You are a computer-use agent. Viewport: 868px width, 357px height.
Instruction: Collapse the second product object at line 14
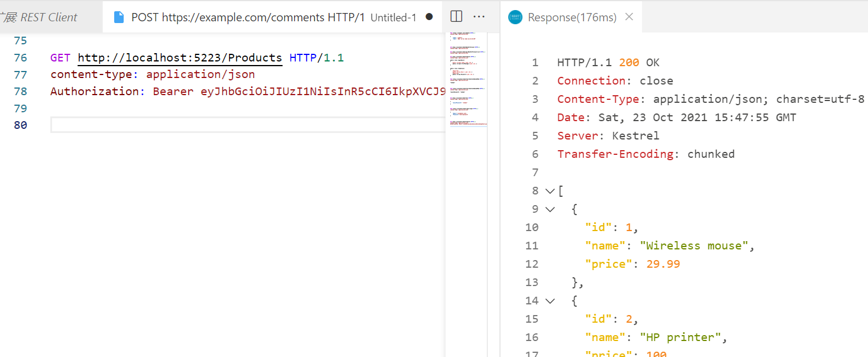(x=550, y=301)
